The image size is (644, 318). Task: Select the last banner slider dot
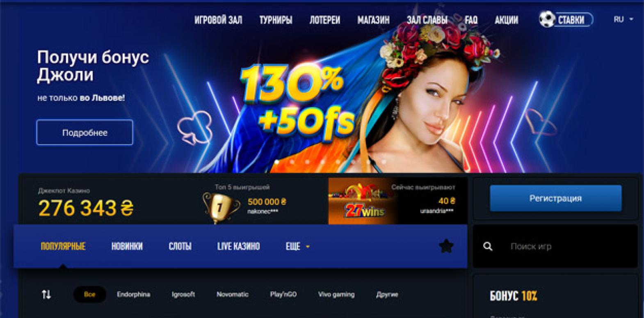(x=384, y=162)
